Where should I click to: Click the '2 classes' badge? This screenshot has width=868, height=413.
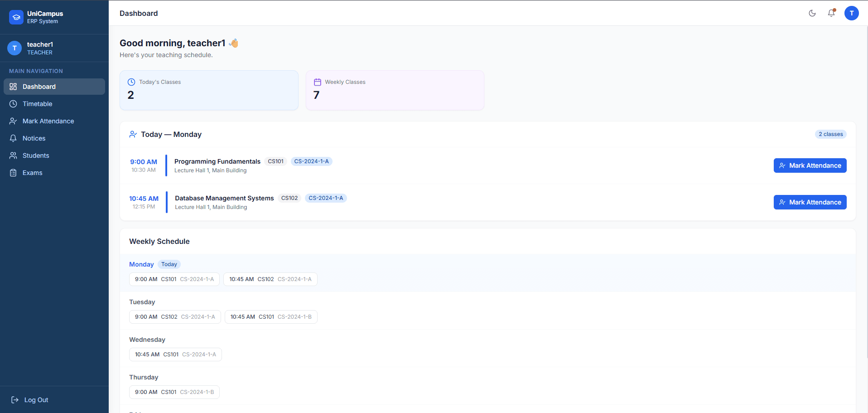[831, 134]
